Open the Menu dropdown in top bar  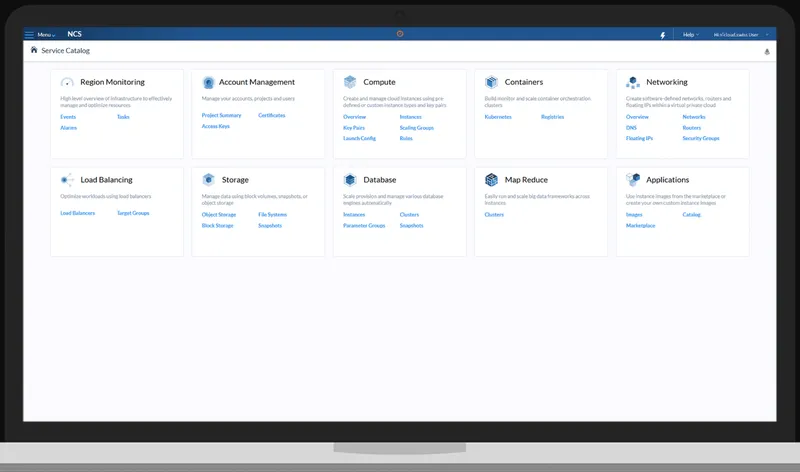pyautogui.click(x=40, y=35)
